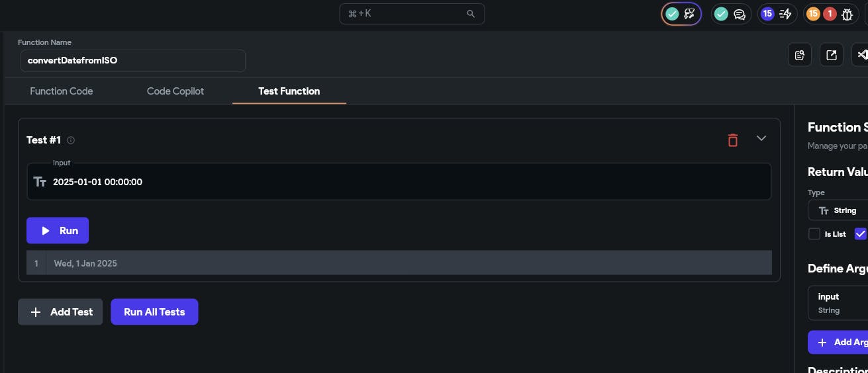Collapse Test #1 using the chevron
Image resolution: width=868 pixels, height=373 pixels.
pos(761,138)
